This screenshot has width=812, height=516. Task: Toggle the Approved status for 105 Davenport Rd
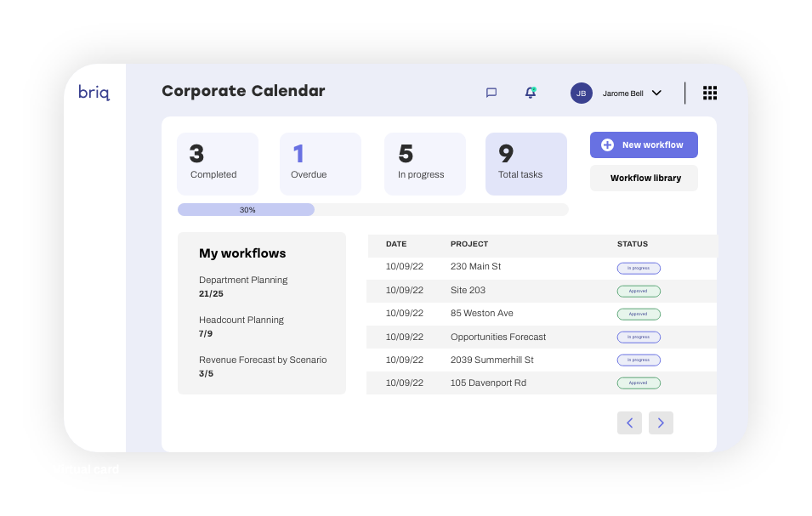click(x=639, y=383)
